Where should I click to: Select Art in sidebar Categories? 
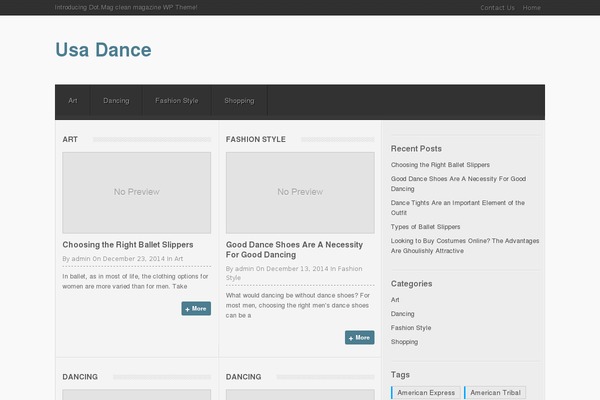pos(395,300)
